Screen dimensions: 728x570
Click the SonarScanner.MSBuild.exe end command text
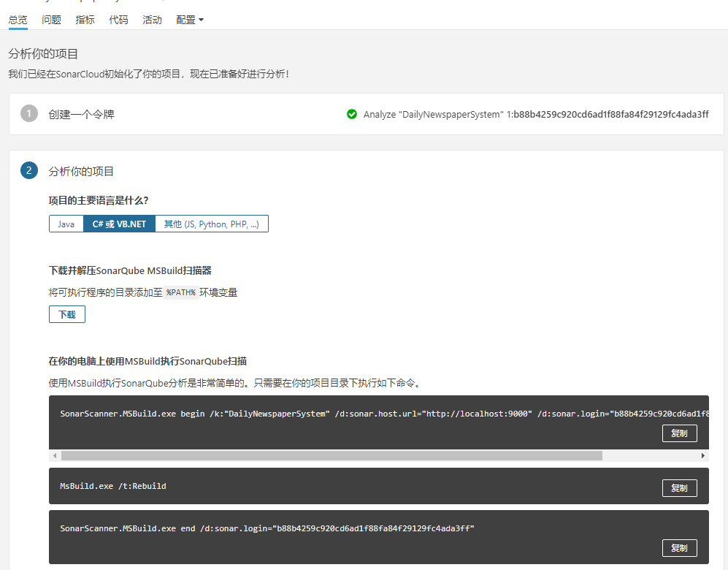(x=267, y=528)
